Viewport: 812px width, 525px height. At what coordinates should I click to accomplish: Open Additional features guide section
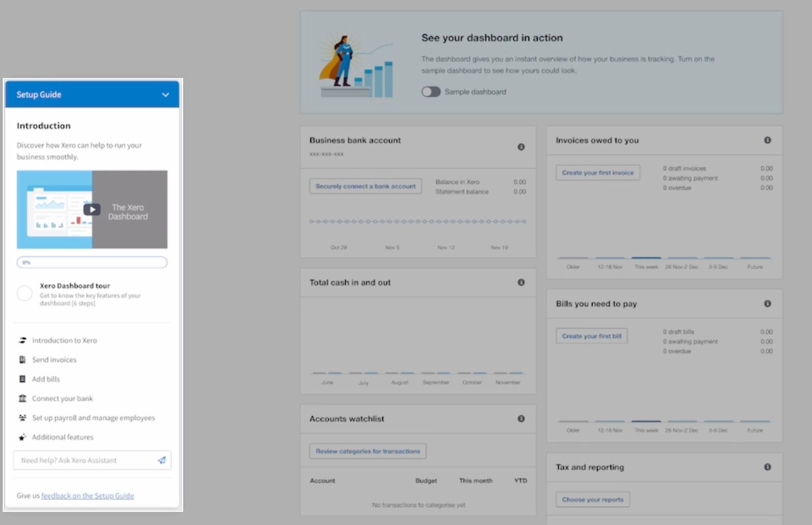tap(63, 437)
